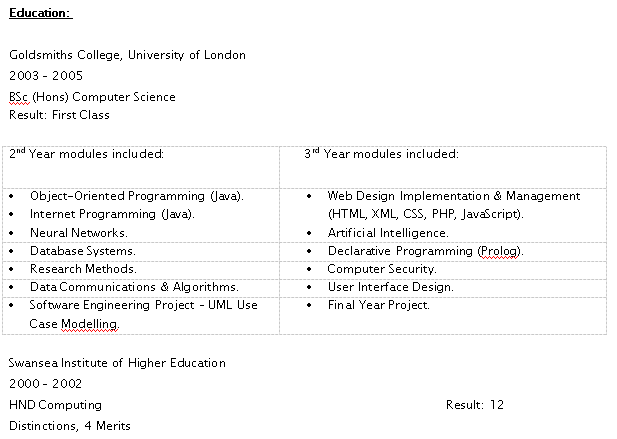Click the red-underlined word Modelling
The image size is (617, 439).
click(x=93, y=324)
